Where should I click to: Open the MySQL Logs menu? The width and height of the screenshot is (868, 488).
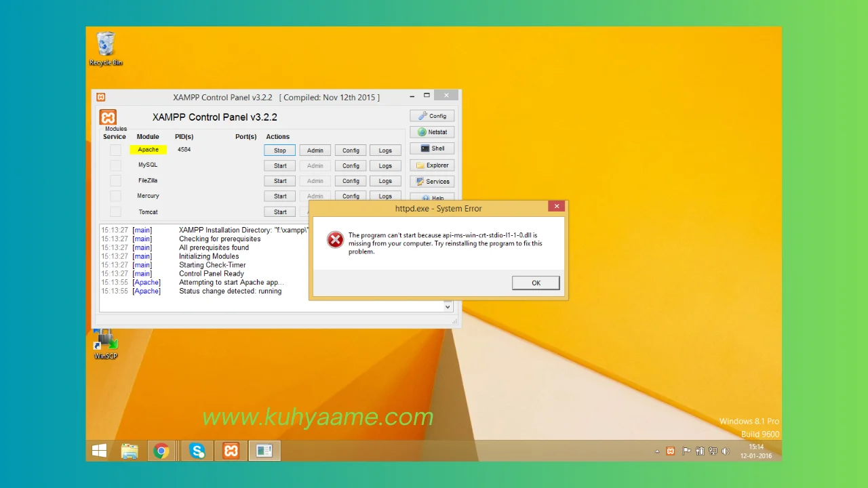pos(385,165)
